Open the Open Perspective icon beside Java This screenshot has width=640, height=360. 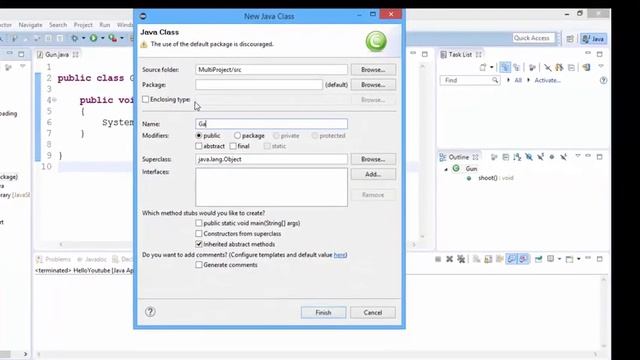(x=570, y=39)
